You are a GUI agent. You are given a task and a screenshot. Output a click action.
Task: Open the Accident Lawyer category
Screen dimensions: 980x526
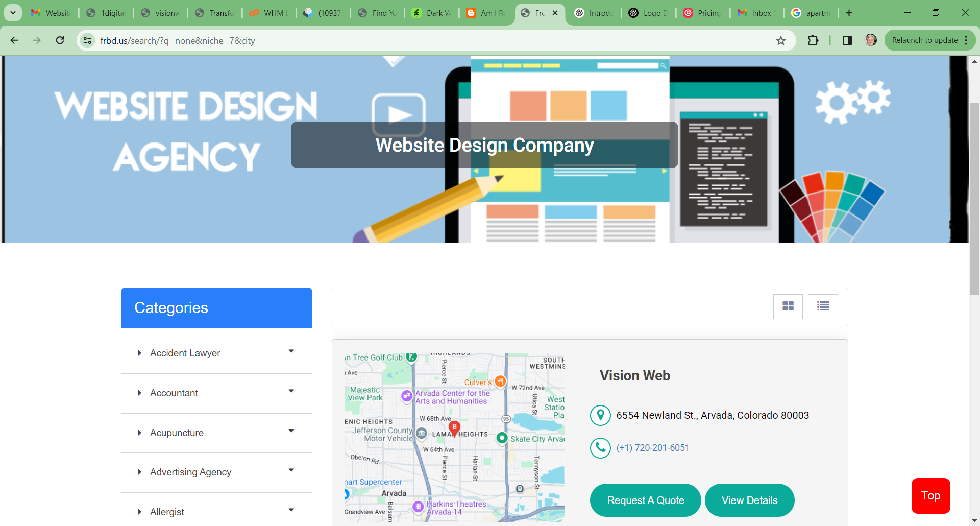click(x=185, y=353)
